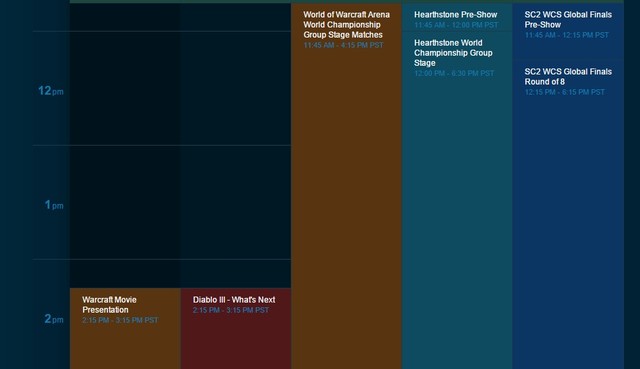Click the time range under Diablo III - What's Next

231,310
